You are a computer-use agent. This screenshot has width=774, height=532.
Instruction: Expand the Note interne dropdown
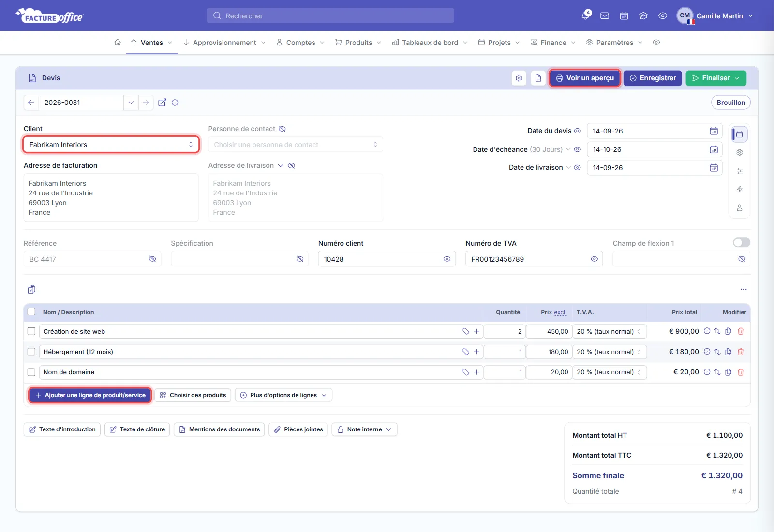coord(364,429)
